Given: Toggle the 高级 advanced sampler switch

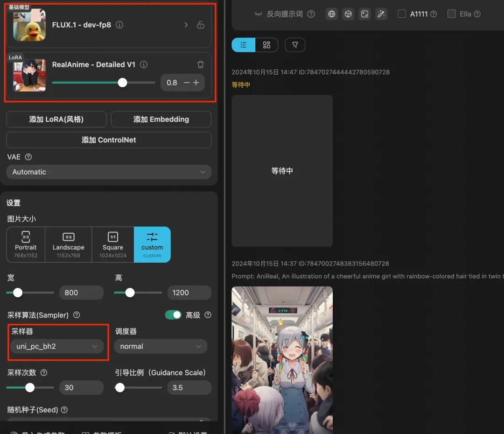Looking at the screenshot, I should pos(173,315).
